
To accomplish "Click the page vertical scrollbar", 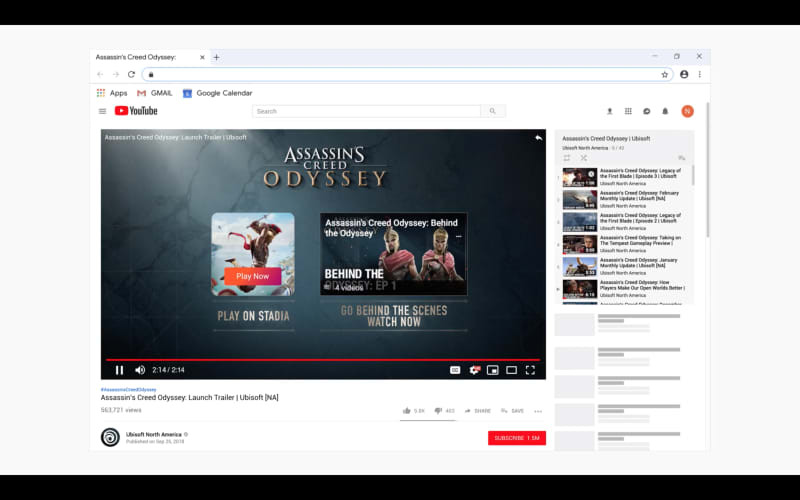I will coord(708,170).
